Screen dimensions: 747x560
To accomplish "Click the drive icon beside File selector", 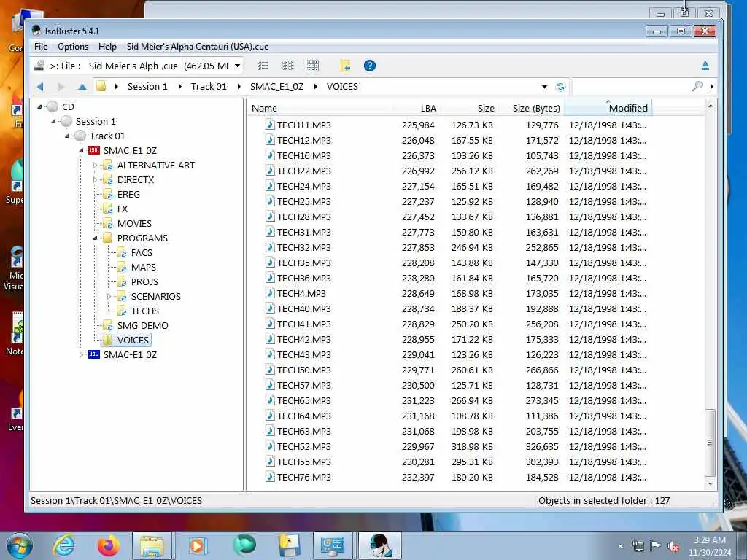I will (x=39, y=66).
